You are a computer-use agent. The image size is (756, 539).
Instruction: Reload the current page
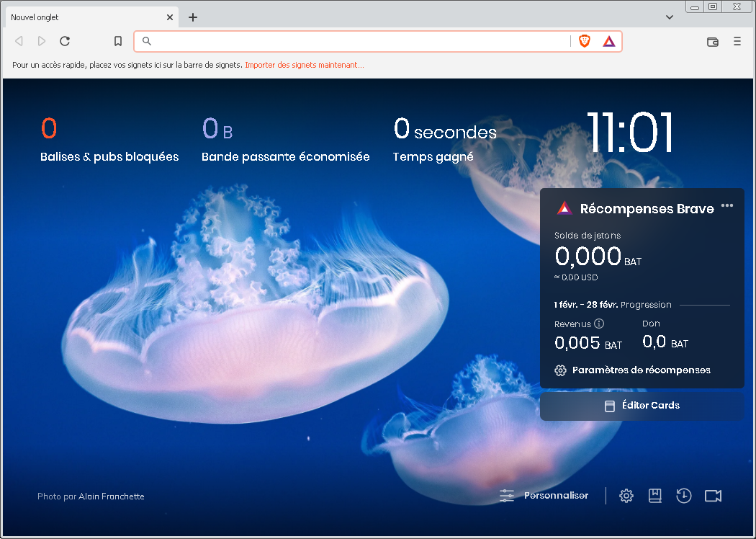65,41
